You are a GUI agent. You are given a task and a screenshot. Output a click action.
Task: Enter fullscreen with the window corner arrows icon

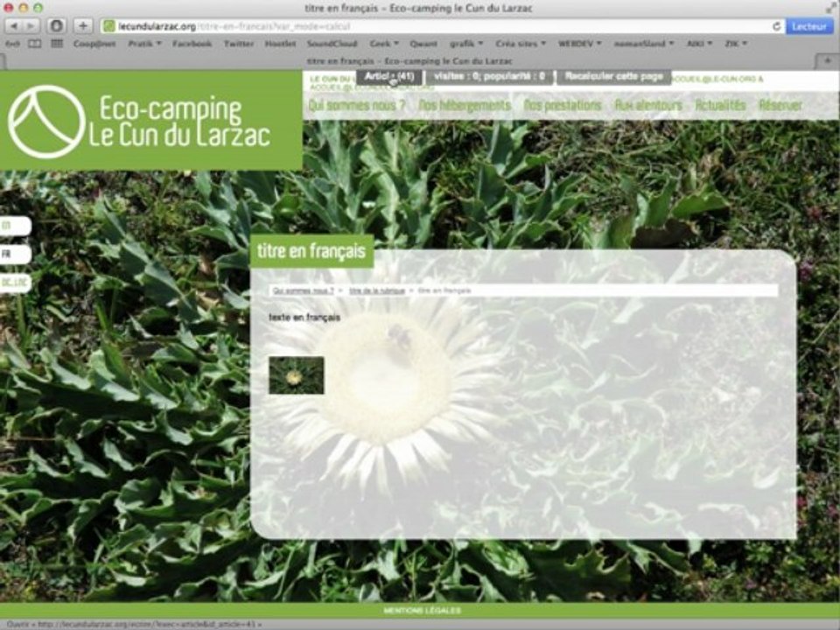(831, 7)
